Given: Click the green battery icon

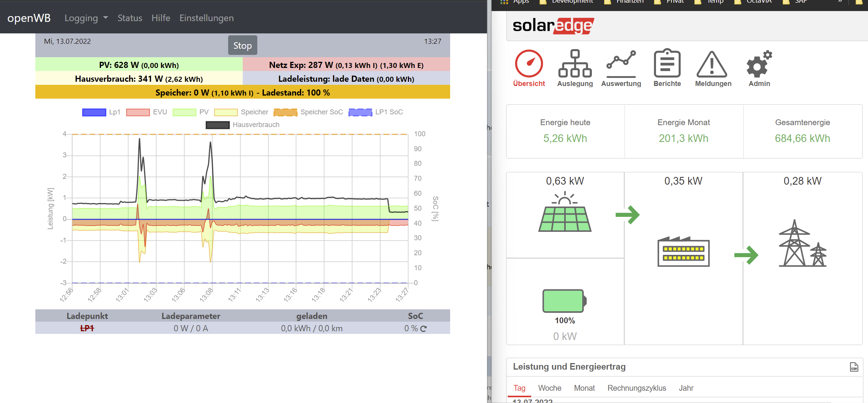Looking at the screenshot, I should pos(565,301).
